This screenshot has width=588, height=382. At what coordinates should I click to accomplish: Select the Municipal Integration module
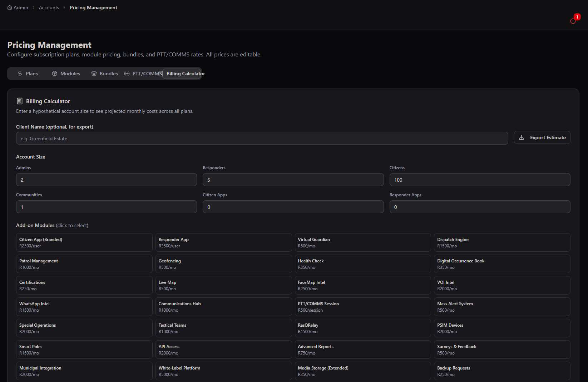click(84, 371)
